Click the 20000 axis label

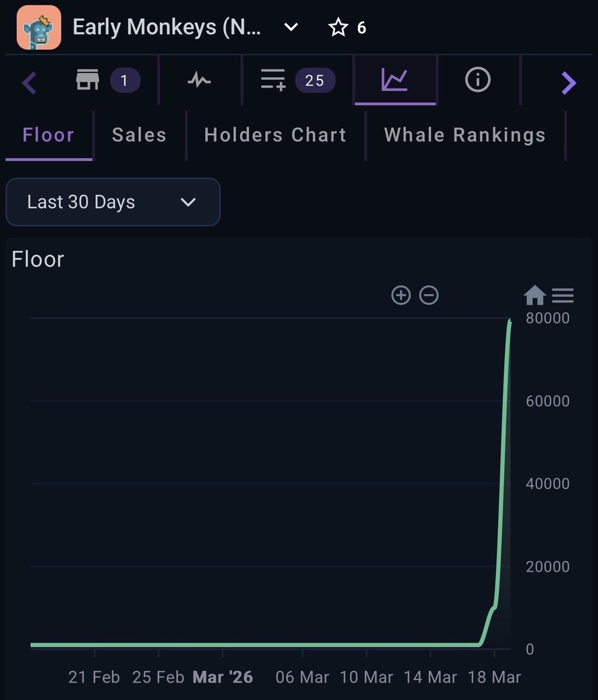pos(547,566)
